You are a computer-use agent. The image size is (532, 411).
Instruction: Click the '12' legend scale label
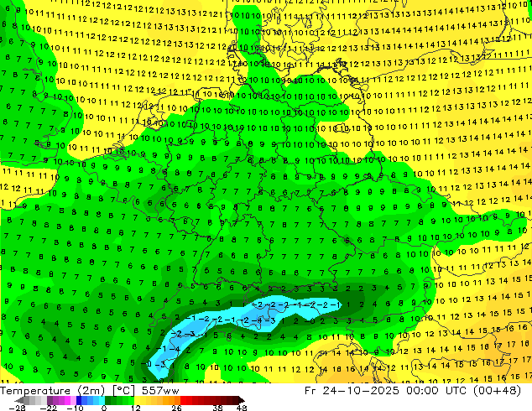[136, 408]
